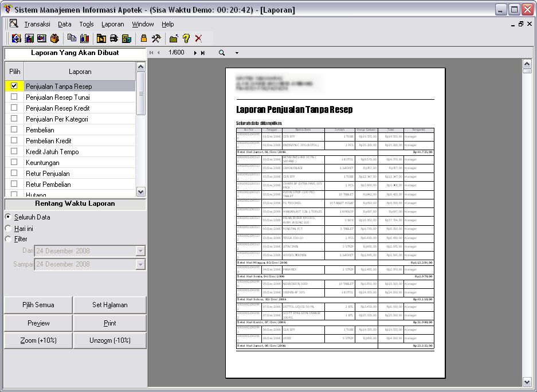Go to next page of report preview
The image size is (537, 392).
195,53
